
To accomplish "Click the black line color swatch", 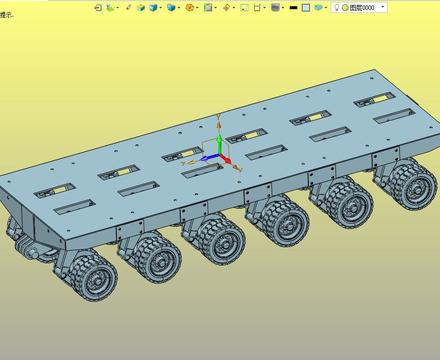I will click(293, 8).
